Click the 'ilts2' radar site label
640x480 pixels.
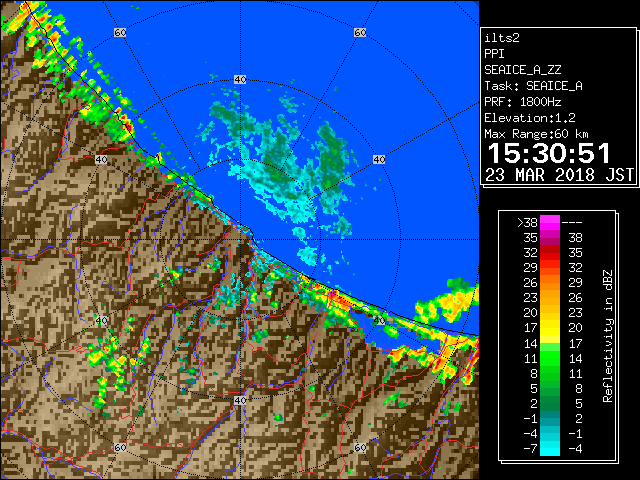click(x=502, y=38)
